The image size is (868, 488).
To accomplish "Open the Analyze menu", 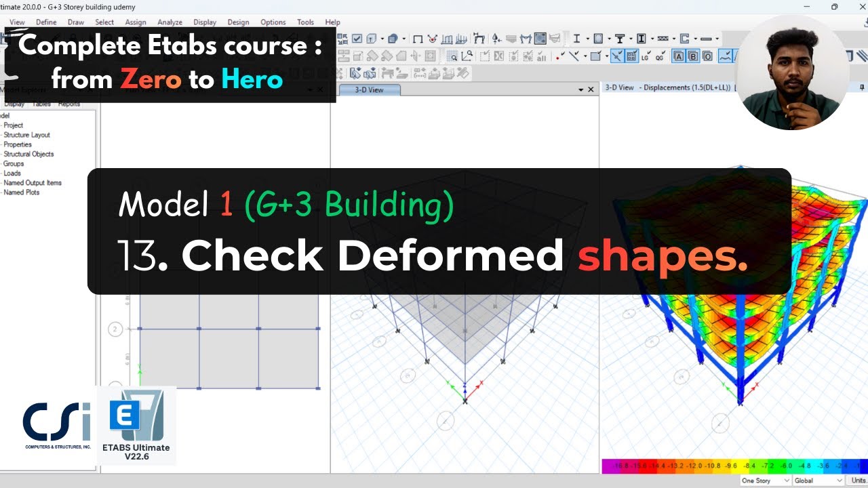I will [x=170, y=22].
